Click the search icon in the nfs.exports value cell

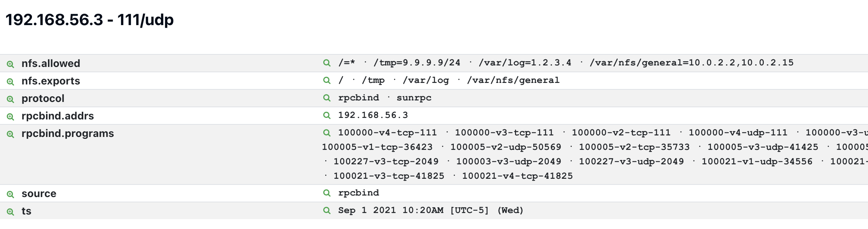(327, 80)
